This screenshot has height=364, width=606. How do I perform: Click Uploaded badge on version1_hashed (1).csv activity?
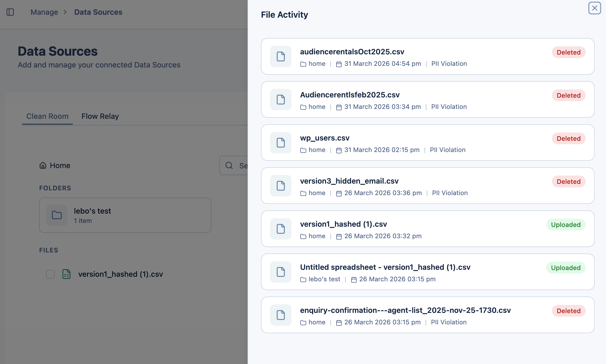coord(566,225)
